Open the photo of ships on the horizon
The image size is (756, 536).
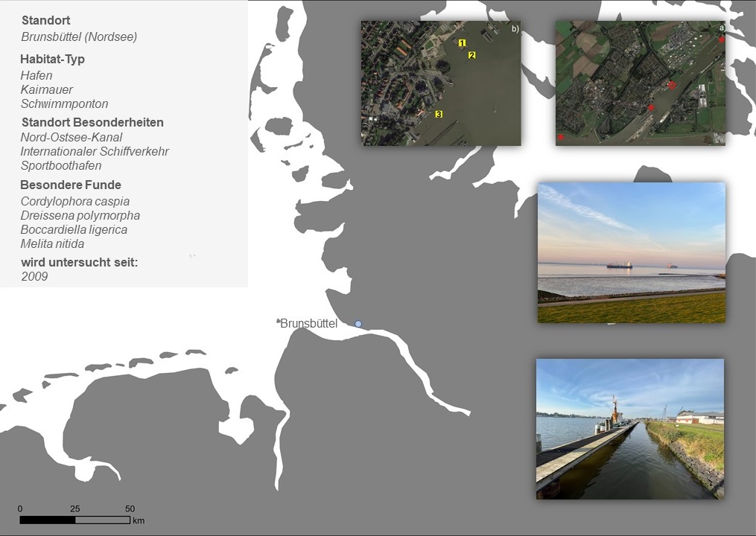click(x=631, y=252)
